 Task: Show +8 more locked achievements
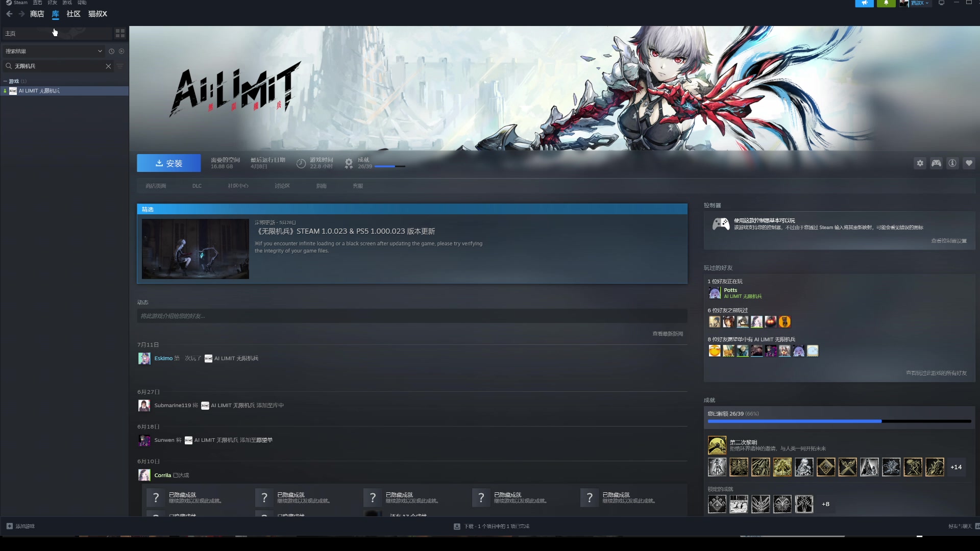[x=825, y=504]
